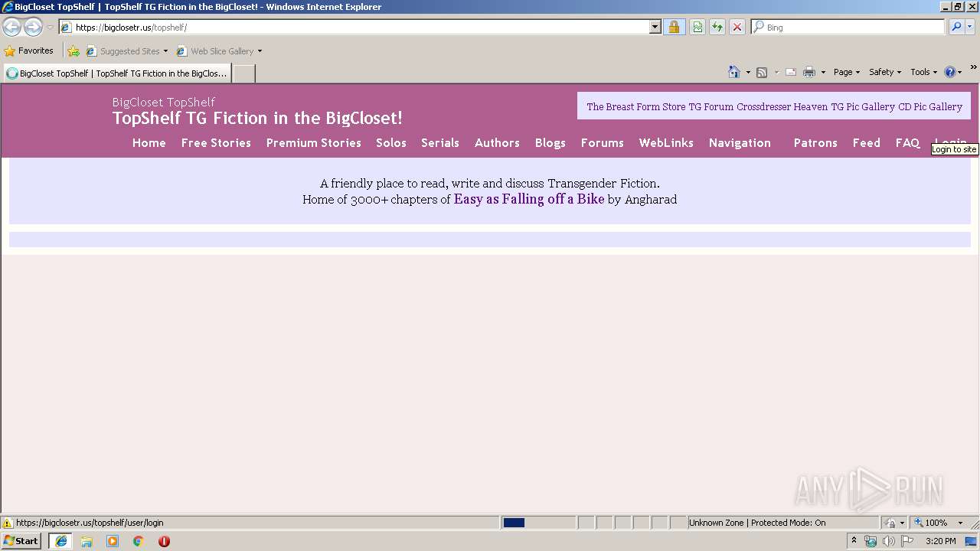Stop loading with the red X icon
Screen dimensions: 980x551
click(x=737, y=27)
